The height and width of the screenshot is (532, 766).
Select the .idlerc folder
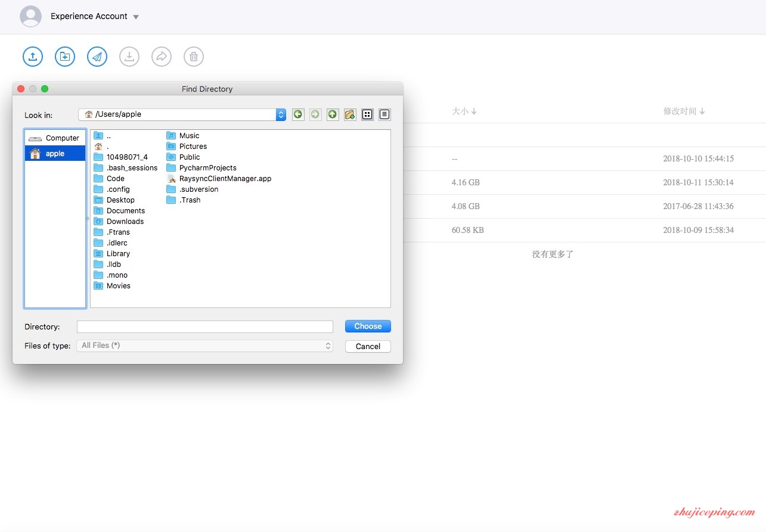point(110,243)
